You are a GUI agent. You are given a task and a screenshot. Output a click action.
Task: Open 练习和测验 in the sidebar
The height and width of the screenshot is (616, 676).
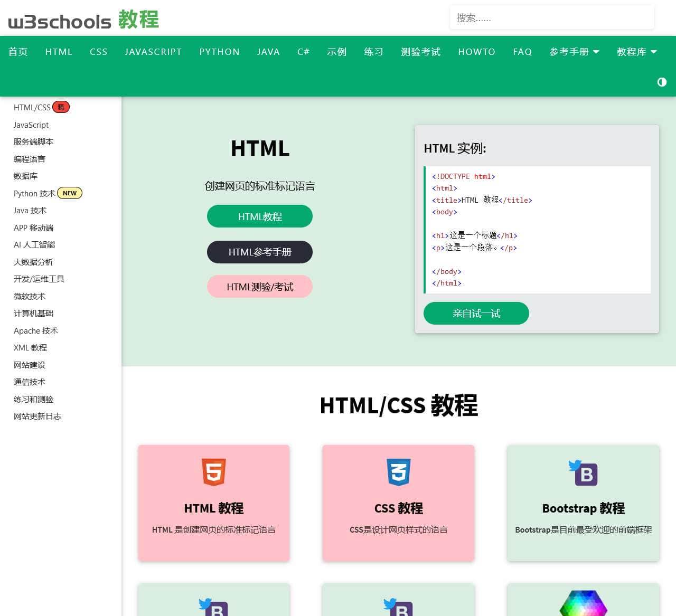click(33, 399)
